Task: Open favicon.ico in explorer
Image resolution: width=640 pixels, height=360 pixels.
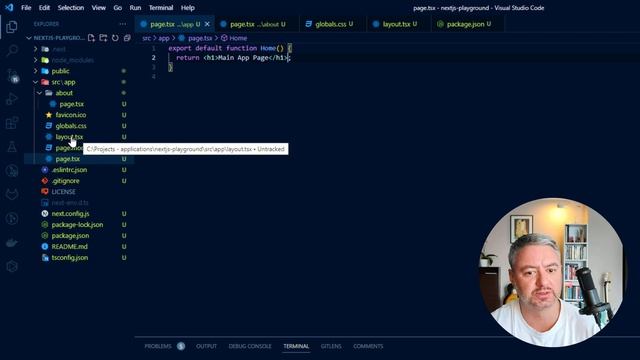Action: (71, 115)
